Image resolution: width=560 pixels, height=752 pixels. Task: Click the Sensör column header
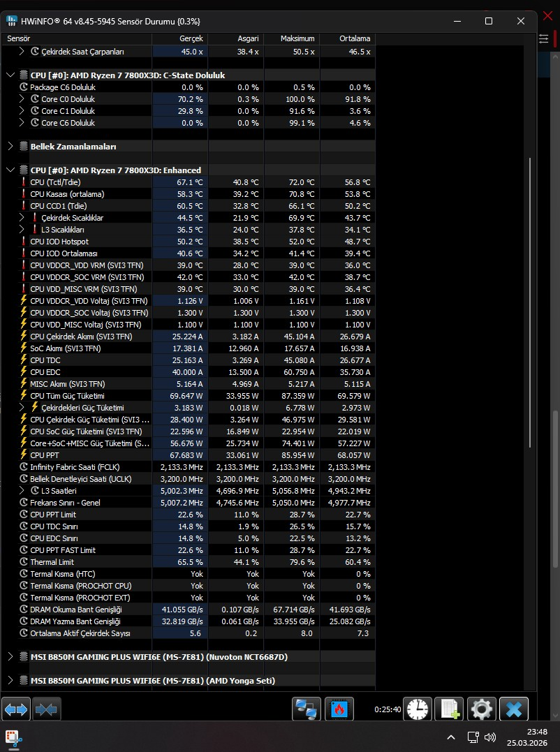click(x=77, y=38)
